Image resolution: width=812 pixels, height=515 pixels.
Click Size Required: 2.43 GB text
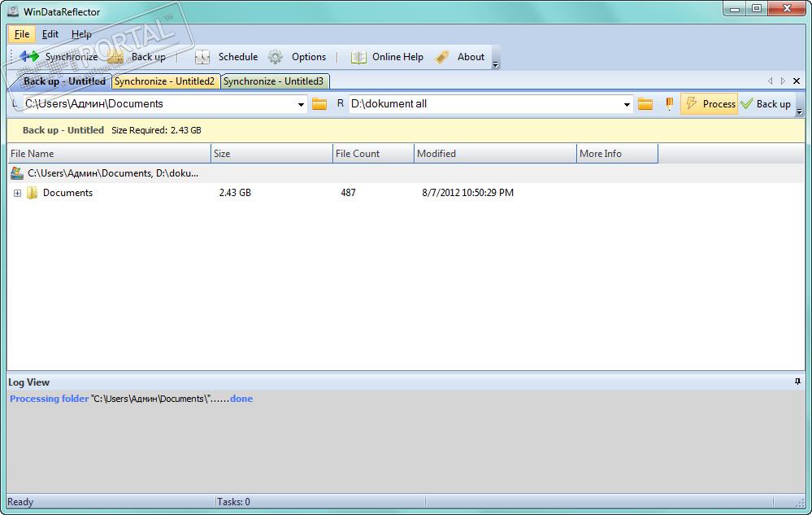156,130
